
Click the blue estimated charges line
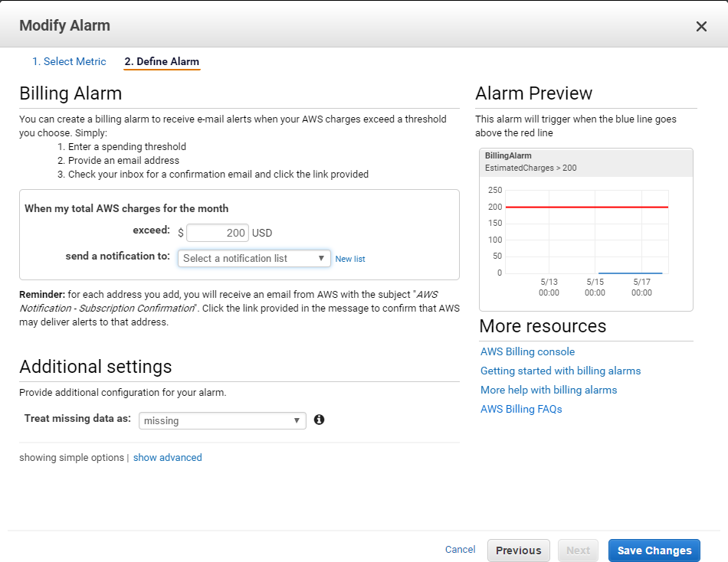631,273
